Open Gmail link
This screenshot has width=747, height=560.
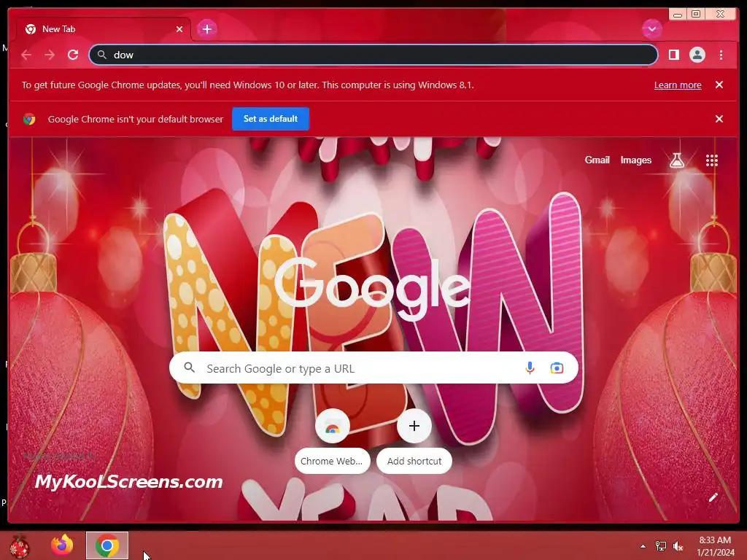597,160
